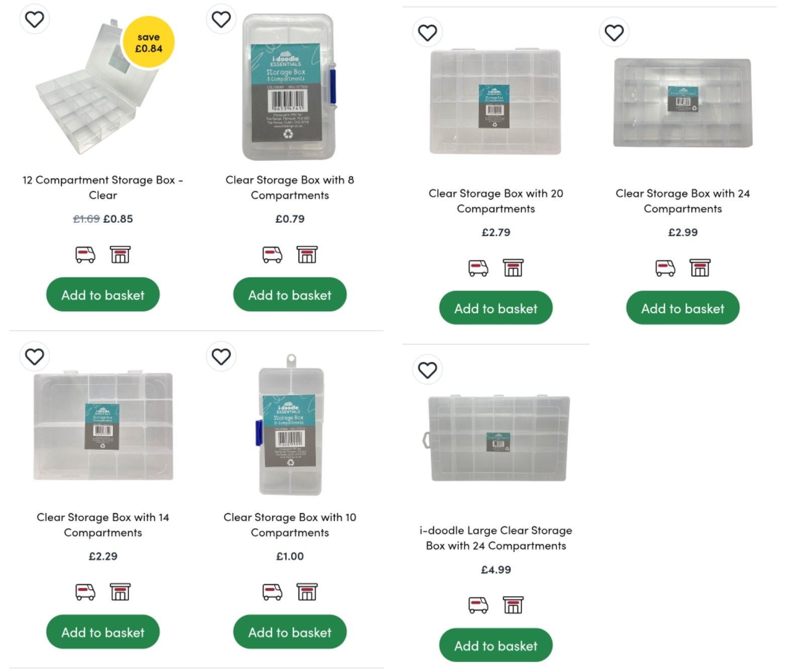Screen dimensions: 786x672
Task: Click delivery van icon under 12 Compartment box
Action: tap(85, 255)
